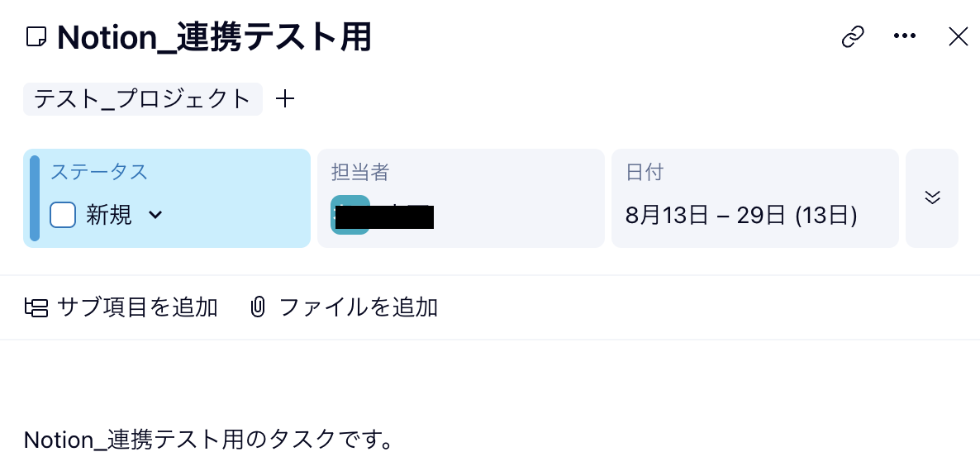Click the sub-item icon next to サブ項目を追加
This screenshot has height=471, width=980.
click(x=36, y=308)
